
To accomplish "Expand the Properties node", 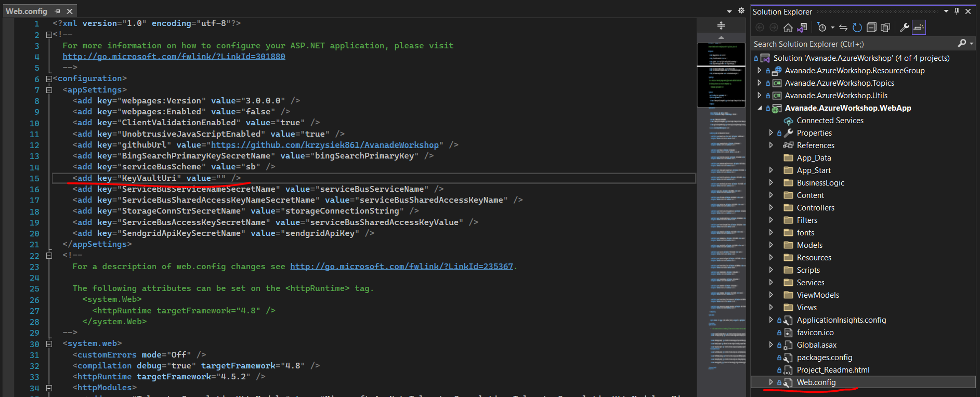I will coord(771,133).
